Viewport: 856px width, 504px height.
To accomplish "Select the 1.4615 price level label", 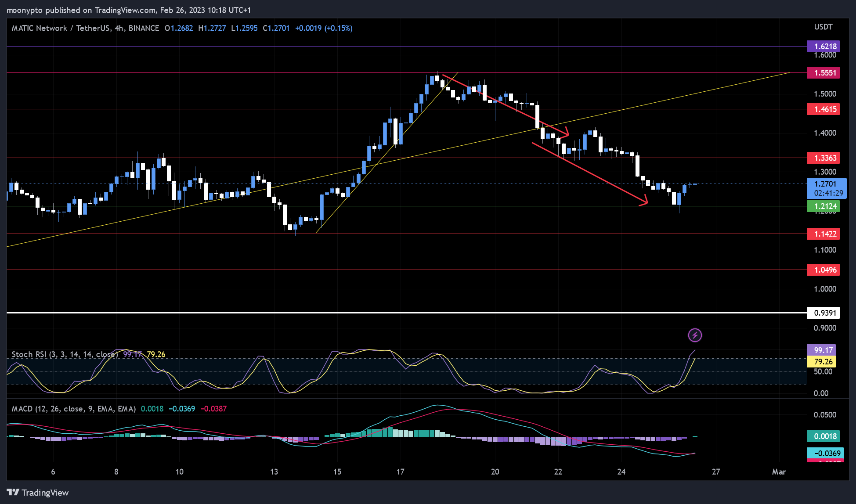I will pyautogui.click(x=823, y=109).
